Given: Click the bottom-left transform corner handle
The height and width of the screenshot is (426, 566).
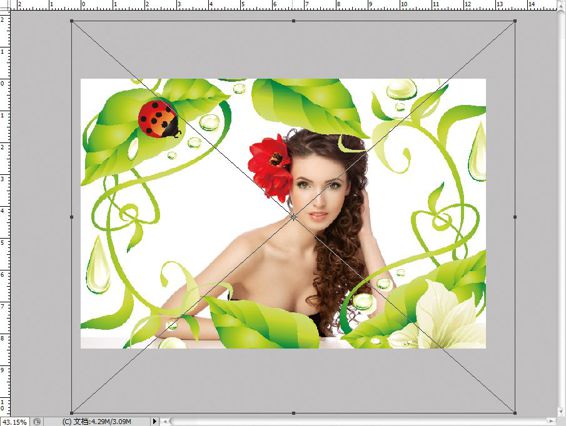Looking at the screenshot, I should [71, 413].
